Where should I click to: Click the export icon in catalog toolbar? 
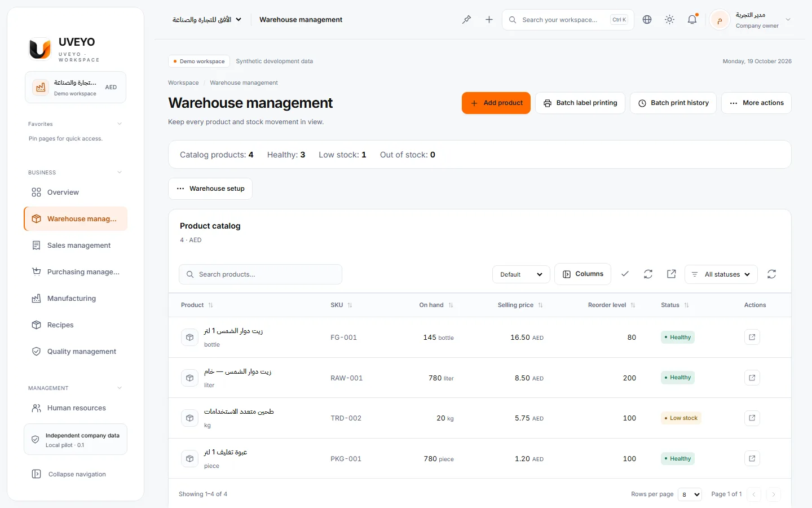tap(671, 274)
